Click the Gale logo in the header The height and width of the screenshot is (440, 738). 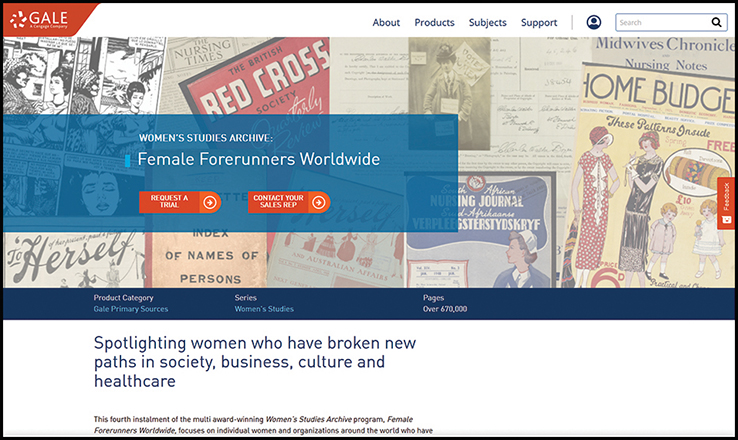pos(39,19)
